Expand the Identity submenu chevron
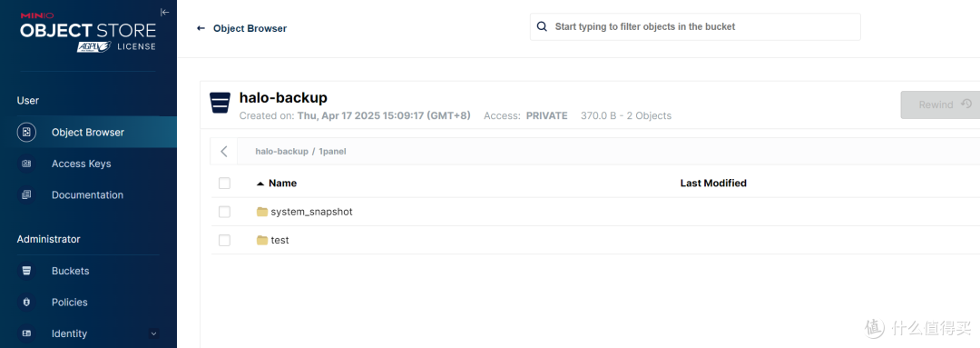Viewport: 980px width, 348px height. pyautogui.click(x=153, y=333)
